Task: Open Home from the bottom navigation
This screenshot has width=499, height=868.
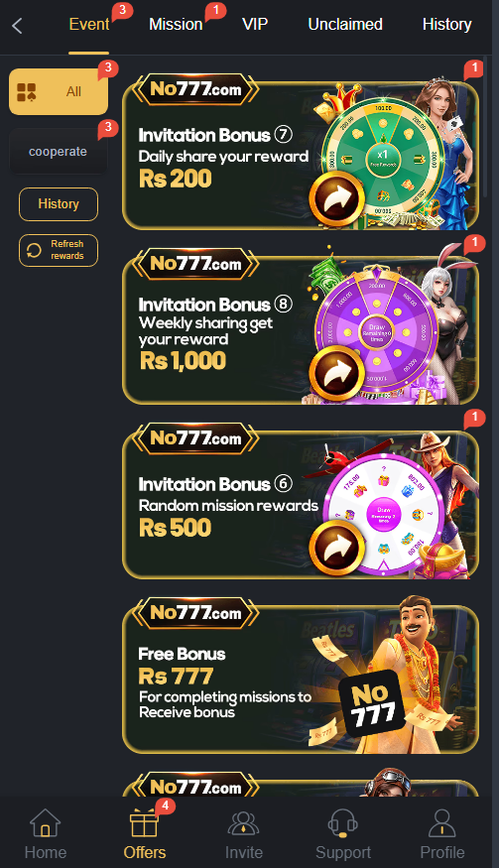Action: click(x=46, y=834)
